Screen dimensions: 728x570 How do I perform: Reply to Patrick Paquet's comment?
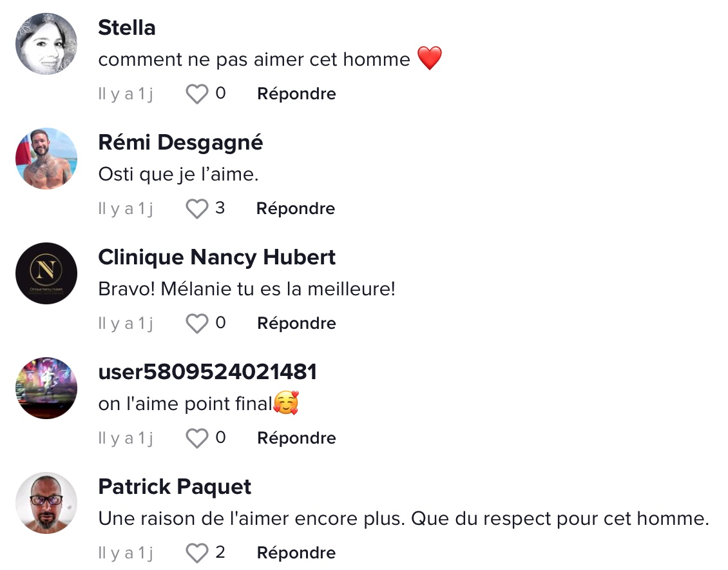pyautogui.click(x=296, y=553)
